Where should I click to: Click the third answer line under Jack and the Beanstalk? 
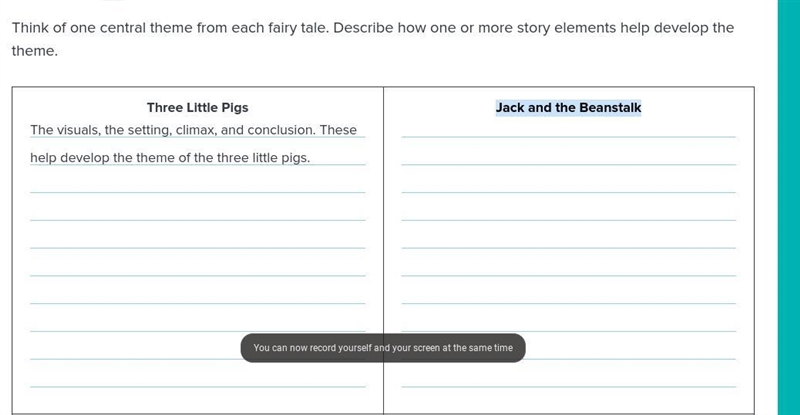tap(568, 185)
